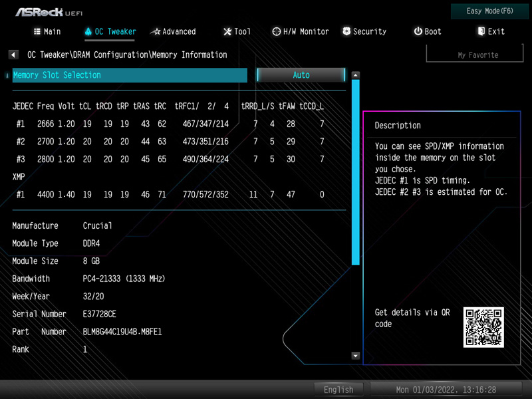This screenshot has width=532, height=399.
Task: Change the English language setting
Action: [338, 390]
